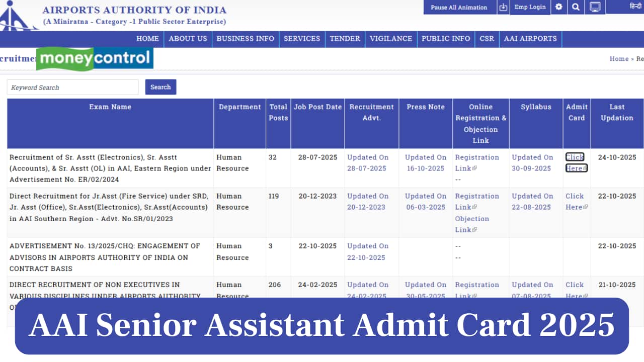Open the ABOUT US navigation tab
Screen dimensions: 644x362
(x=188, y=39)
